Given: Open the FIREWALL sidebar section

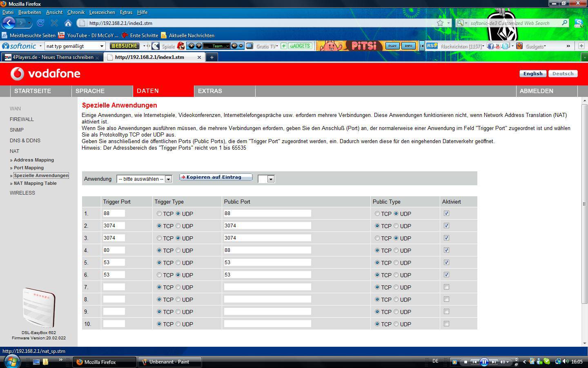Looking at the screenshot, I should click(22, 119).
